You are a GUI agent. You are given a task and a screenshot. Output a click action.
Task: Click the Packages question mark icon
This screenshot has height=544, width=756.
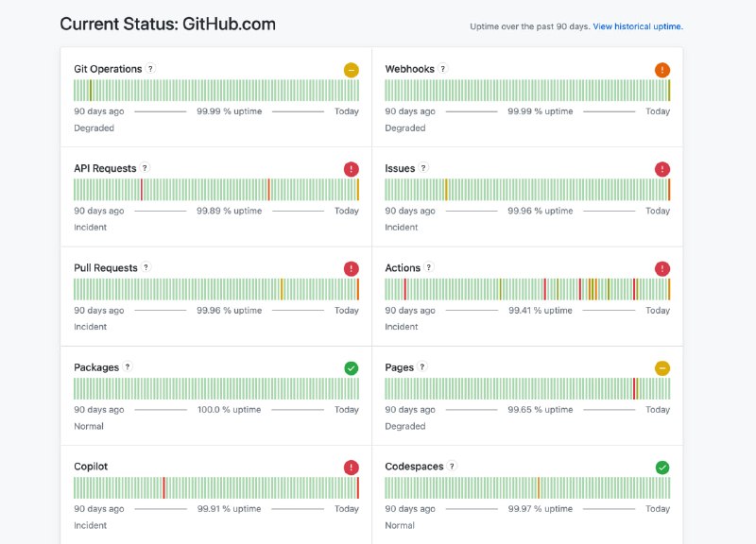coord(128,366)
